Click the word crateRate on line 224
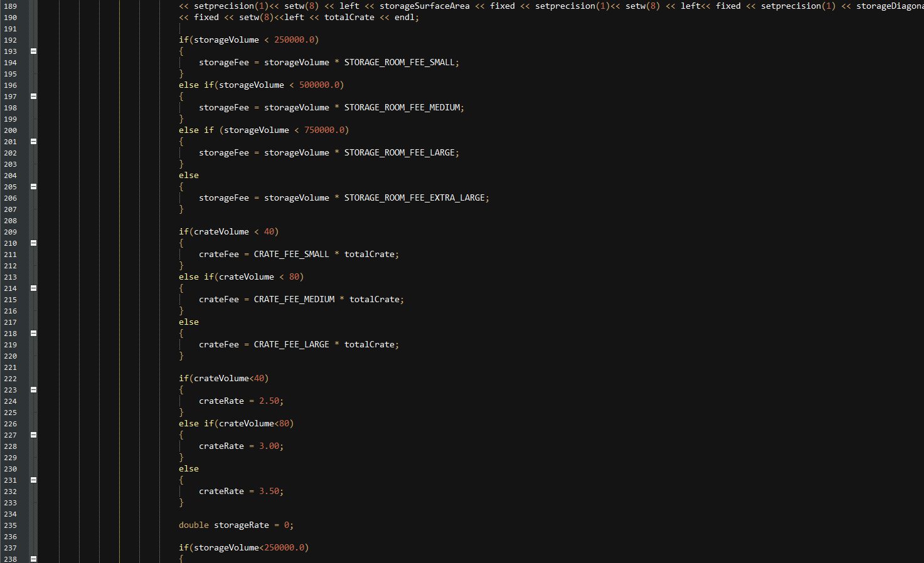 pyautogui.click(x=221, y=401)
